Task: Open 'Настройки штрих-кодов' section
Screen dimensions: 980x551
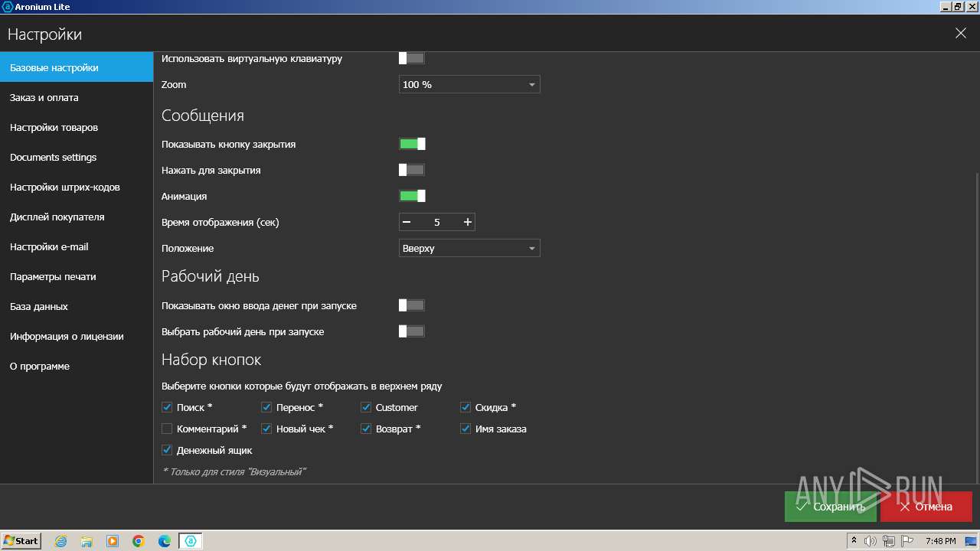Action: point(77,187)
